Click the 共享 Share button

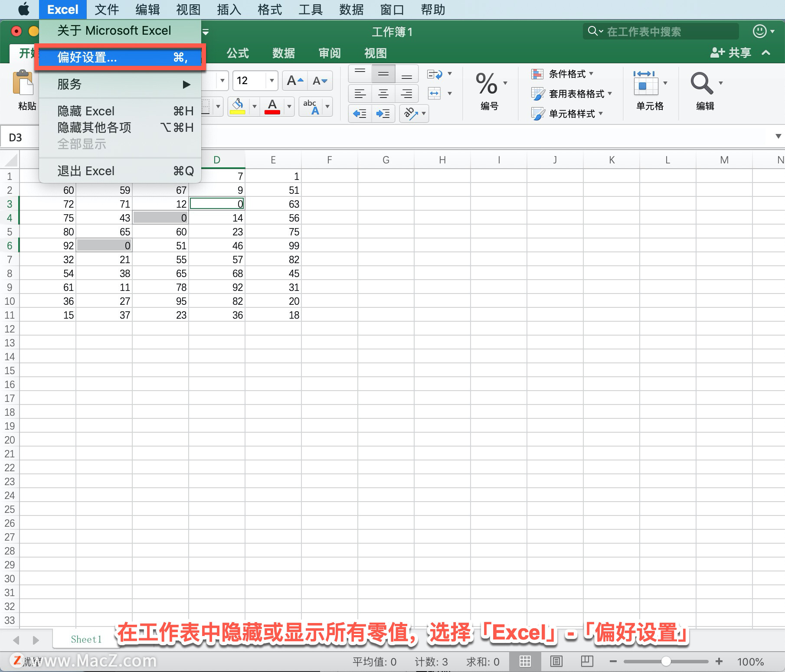[x=731, y=53]
